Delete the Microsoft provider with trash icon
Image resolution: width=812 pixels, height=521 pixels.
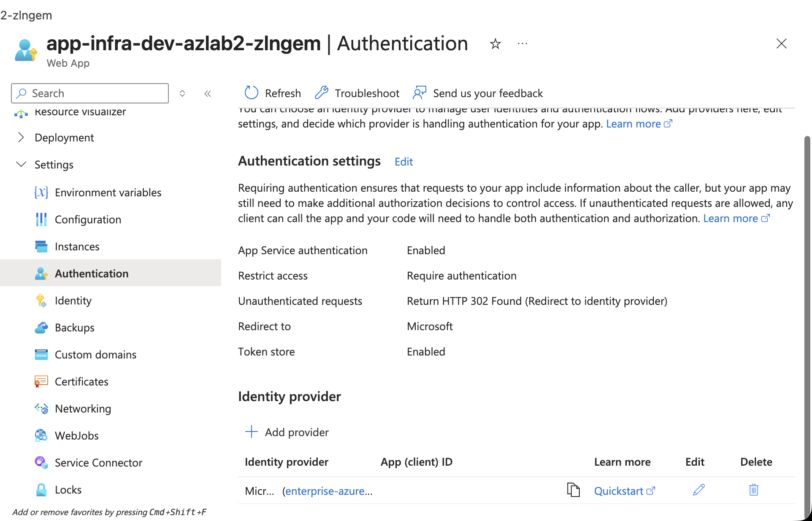(754, 490)
